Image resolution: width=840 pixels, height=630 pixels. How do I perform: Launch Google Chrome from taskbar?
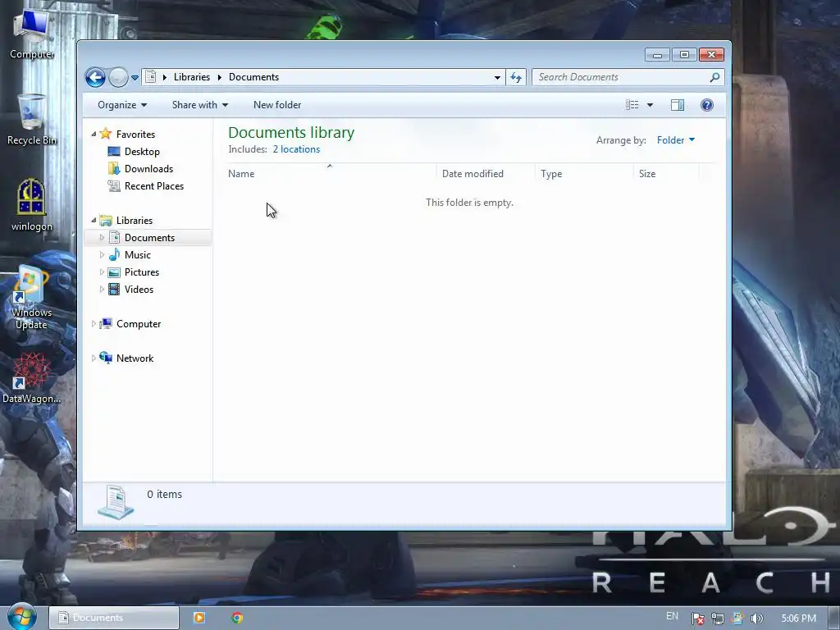coord(237,618)
